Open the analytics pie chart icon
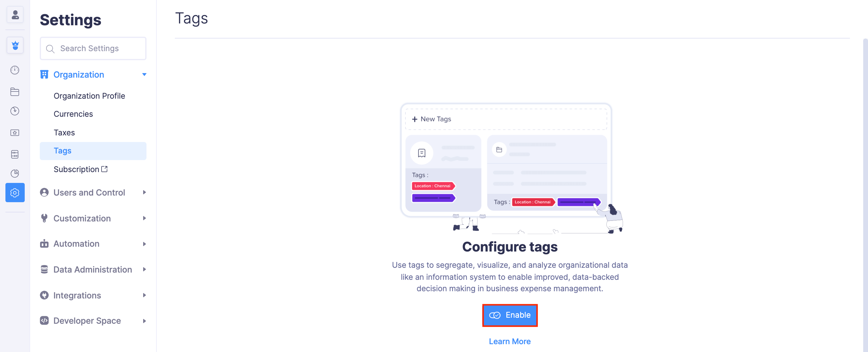Screen dimensions: 868x352 coord(15,173)
